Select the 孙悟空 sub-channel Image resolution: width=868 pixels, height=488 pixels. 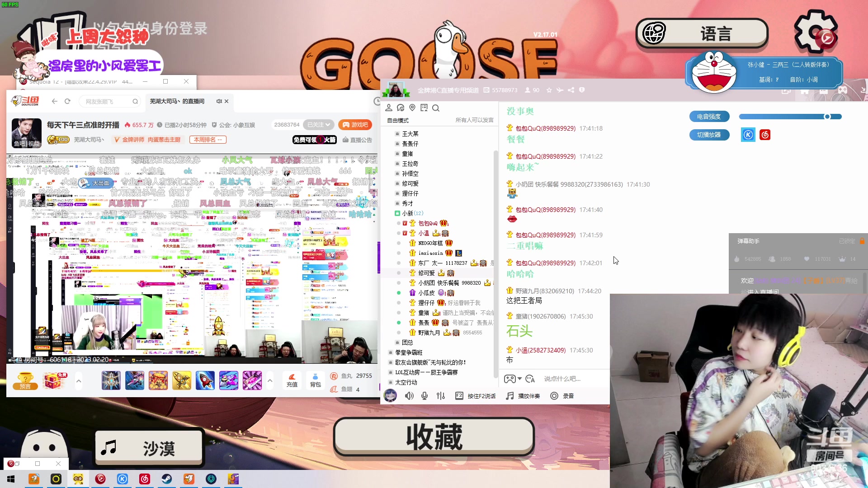coord(410,174)
